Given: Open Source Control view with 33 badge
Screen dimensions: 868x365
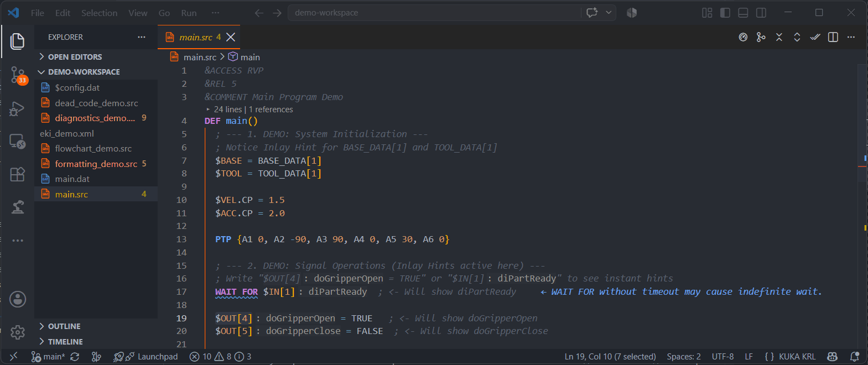Looking at the screenshot, I should [18, 75].
